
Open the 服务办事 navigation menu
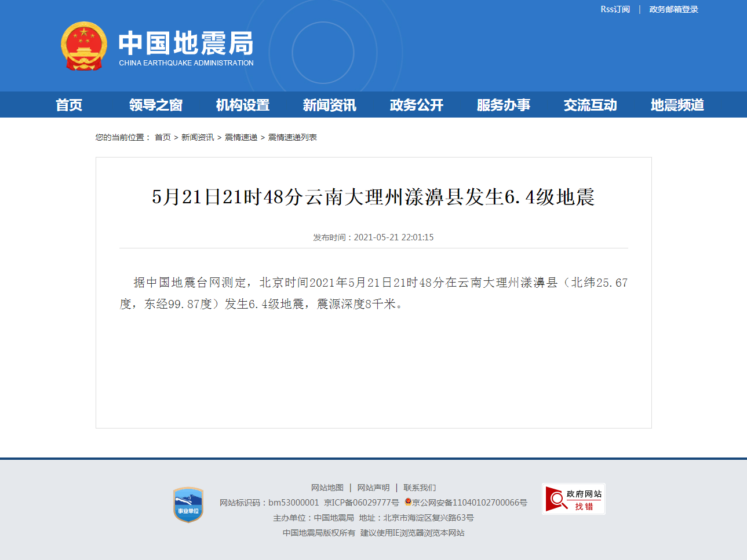point(504,105)
